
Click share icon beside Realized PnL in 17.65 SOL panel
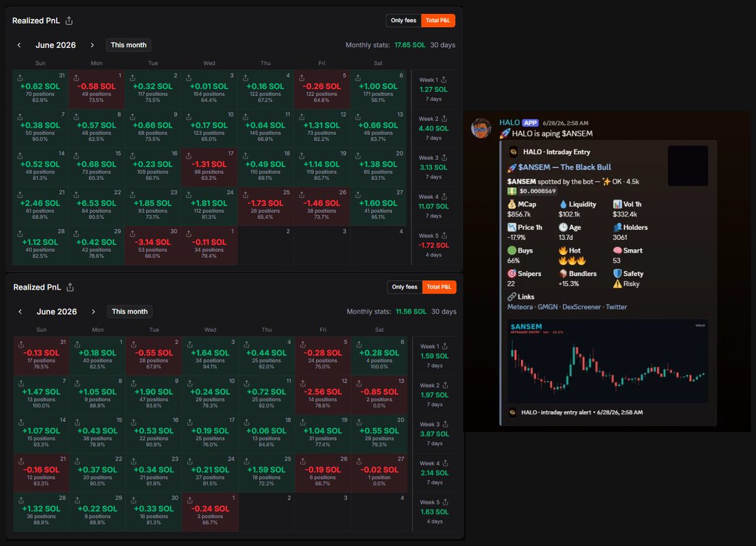click(69, 21)
